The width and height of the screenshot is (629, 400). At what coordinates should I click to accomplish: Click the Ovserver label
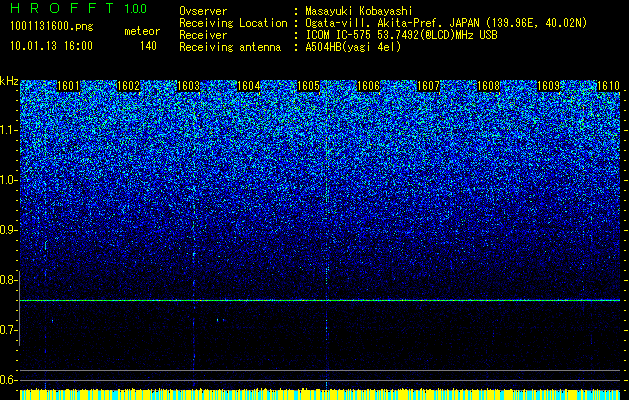click(203, 11)
